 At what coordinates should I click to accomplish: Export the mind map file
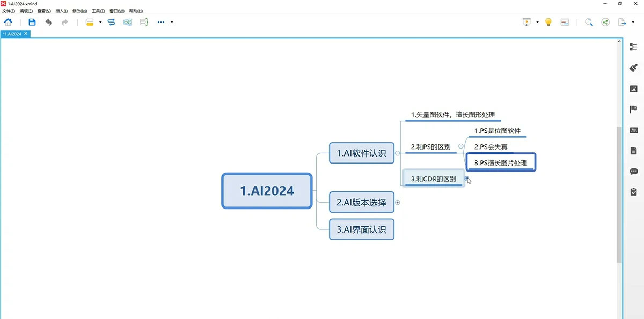(622, 22)
